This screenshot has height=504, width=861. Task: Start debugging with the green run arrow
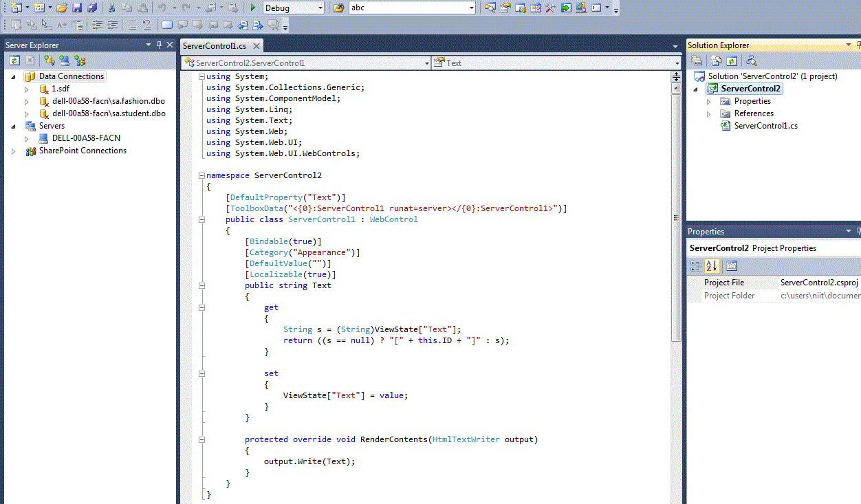pos(252,8)
